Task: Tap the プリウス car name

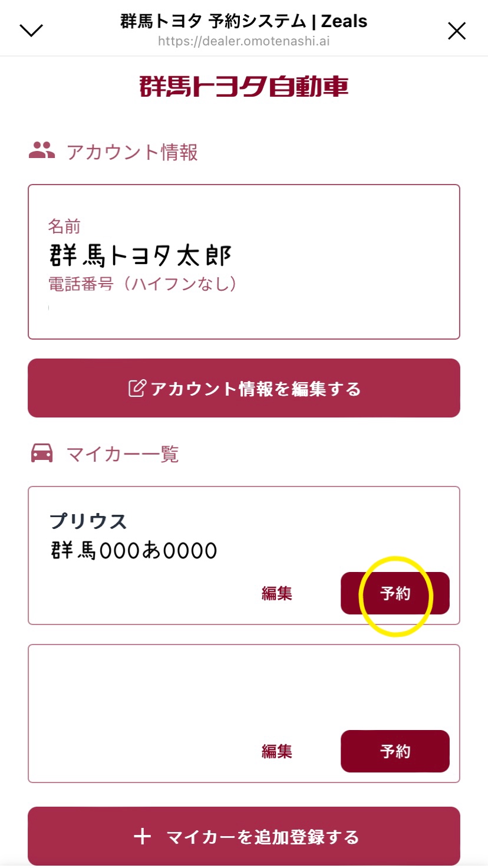Action: click(88, 521)
